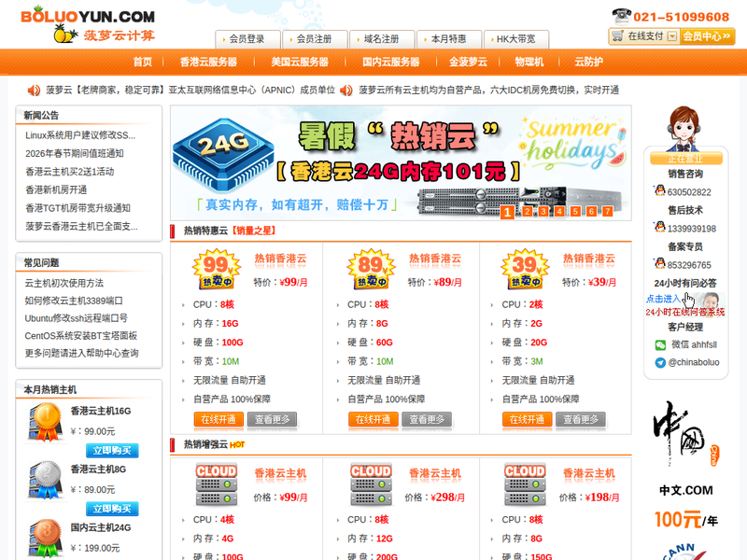Click the Telegram icon beside @chinaboluo
The height and width of the screenshot is (560, 747).
[660, 363]
